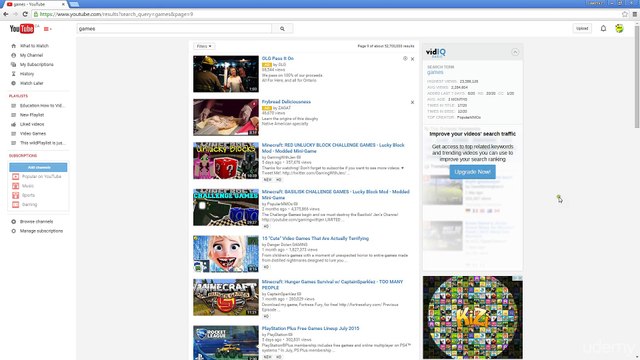Click the search magnifier button
This screenshot has width=640, height=360.
(282, 29)
